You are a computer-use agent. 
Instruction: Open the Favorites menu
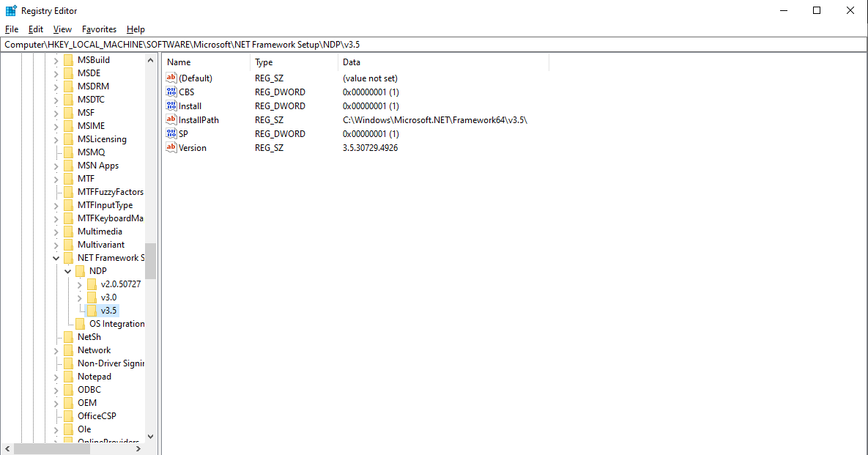99,29
